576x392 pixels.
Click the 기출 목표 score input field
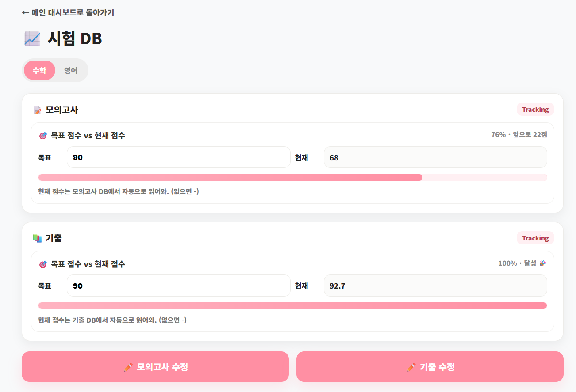pyautogui.click(x=178, y=286)
